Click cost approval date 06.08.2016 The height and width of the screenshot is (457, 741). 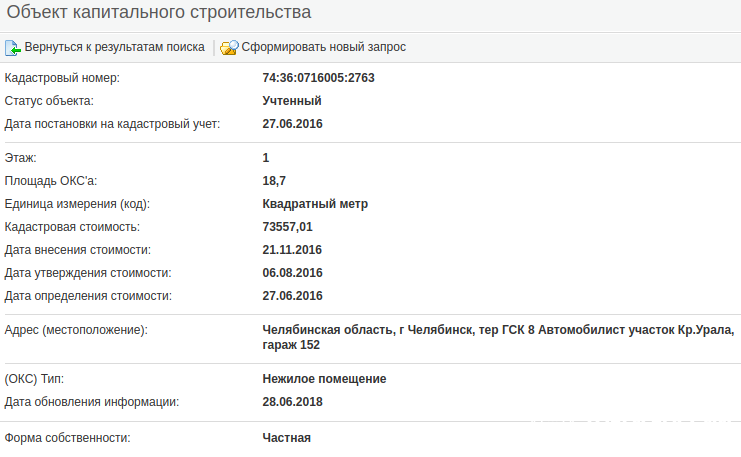(293, 273)
